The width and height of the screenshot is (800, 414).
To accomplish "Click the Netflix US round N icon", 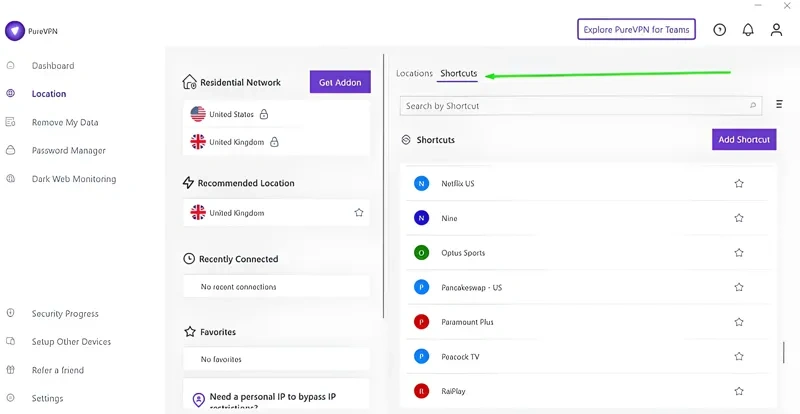I will coord(421,183).
